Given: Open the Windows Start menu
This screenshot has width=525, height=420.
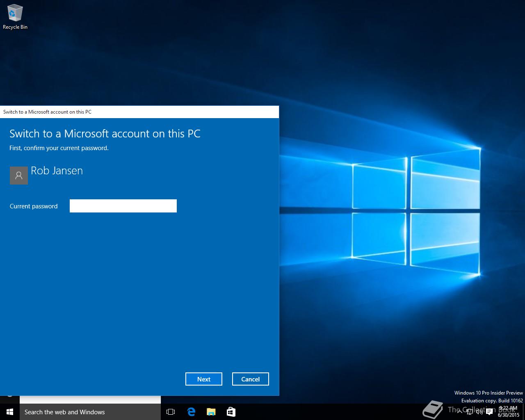Looking at the screenshot, I should click(x=10, y=412).
